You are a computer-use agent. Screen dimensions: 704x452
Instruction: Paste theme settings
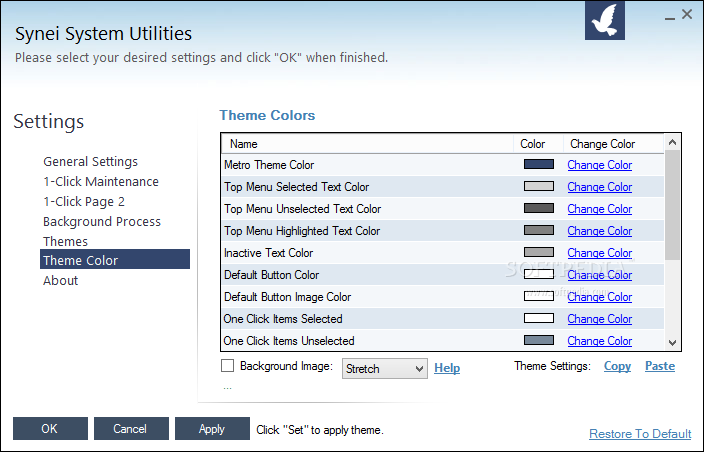tap(660, 366)
